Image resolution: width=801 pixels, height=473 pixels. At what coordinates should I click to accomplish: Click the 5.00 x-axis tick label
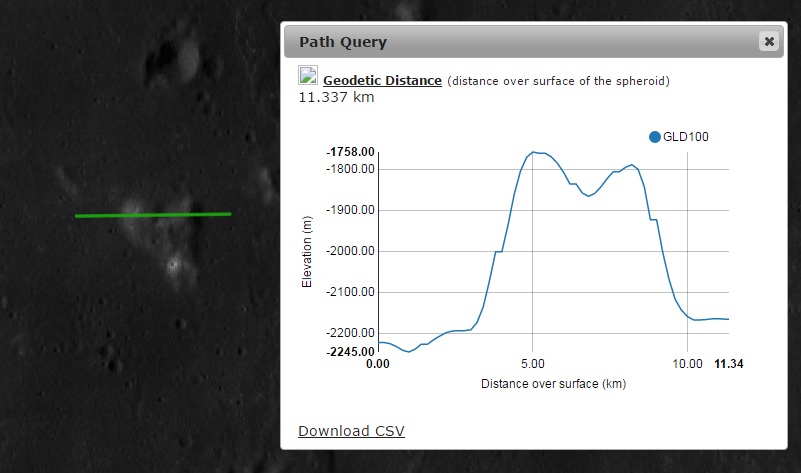click(533, 364)
